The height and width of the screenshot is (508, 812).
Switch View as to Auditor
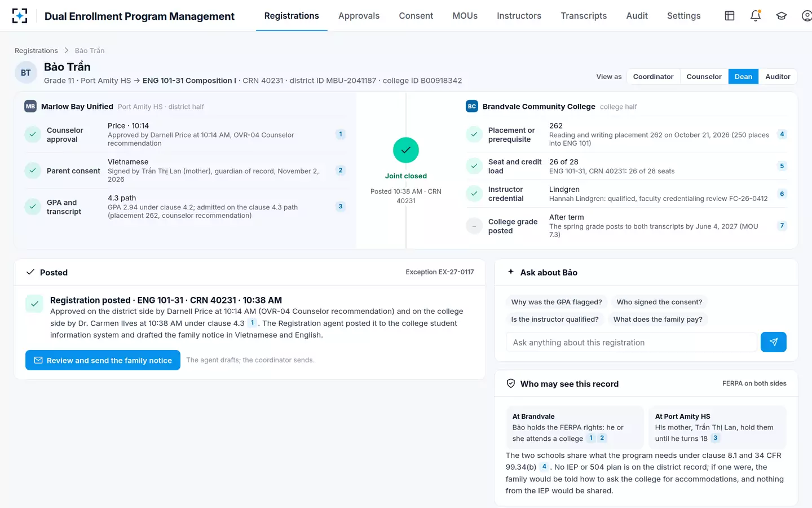pos(778,77)
